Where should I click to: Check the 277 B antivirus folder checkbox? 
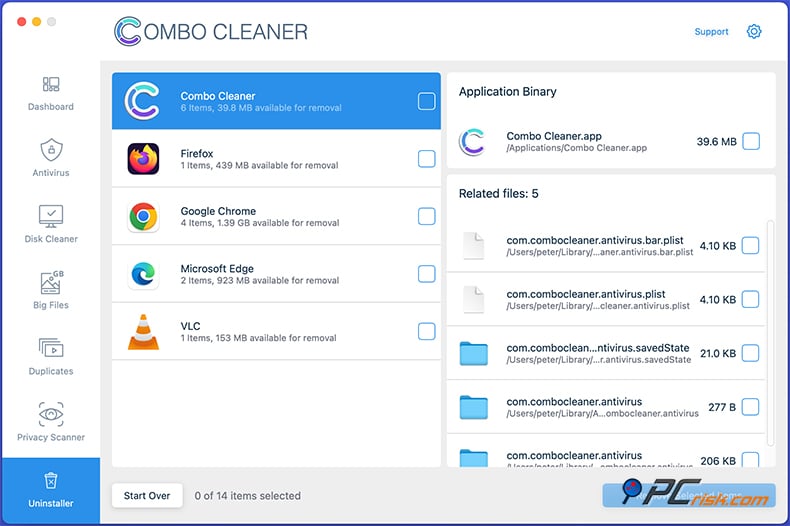pyautogui.click(x=750, y=407)
